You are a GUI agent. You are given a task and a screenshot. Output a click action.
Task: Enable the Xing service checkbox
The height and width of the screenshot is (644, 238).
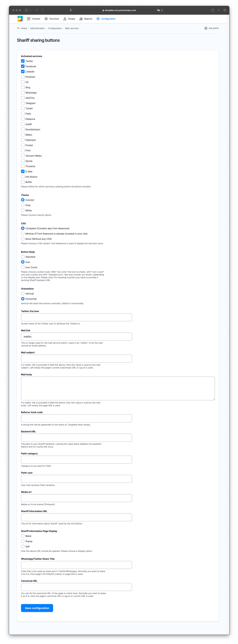(x=23, y=87)
